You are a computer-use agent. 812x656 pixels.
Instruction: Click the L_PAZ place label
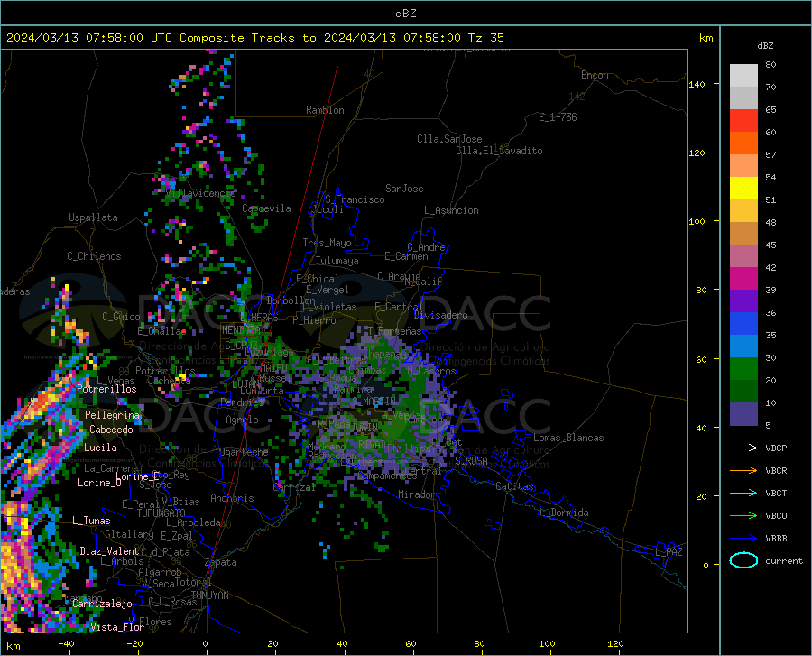(669, 552)
